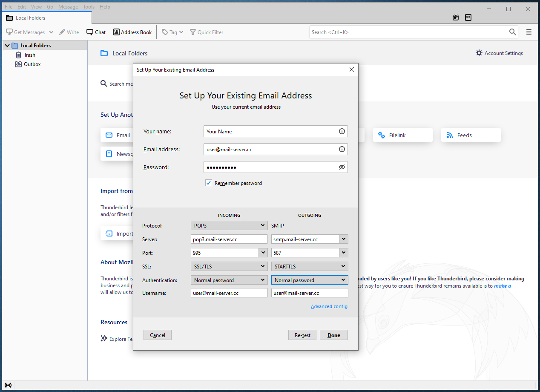Open the Tools menu
The height and width of the screenshot is (392, 540).
pos(89,7)
